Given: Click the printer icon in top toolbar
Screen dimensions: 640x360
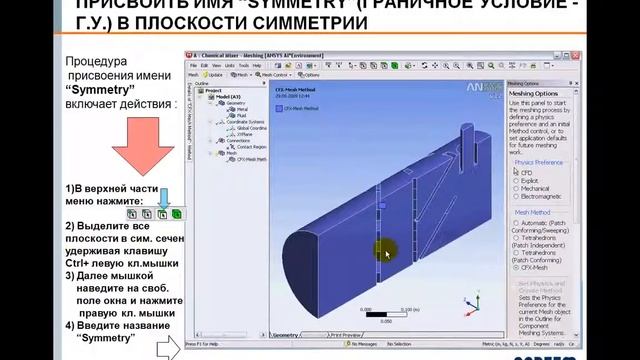Looking at the screenshot, I should pyautogui.click(x=533, y=66).
